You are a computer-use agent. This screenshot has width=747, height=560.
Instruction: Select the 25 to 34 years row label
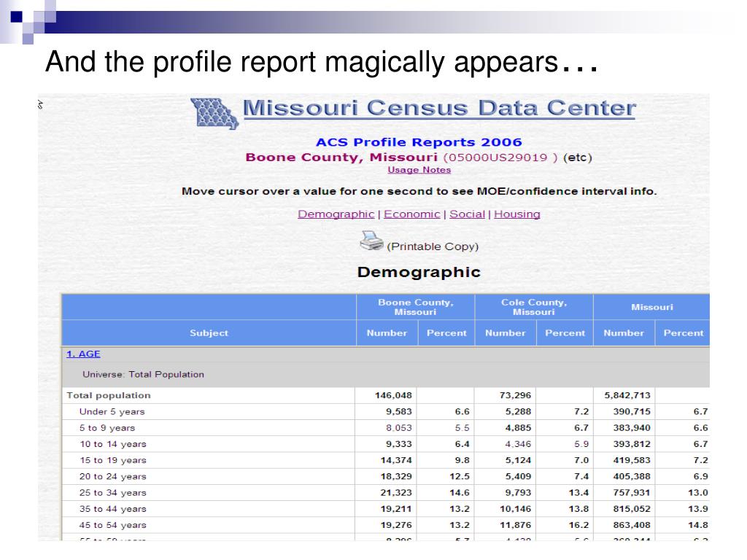click(x=113, y=492)
